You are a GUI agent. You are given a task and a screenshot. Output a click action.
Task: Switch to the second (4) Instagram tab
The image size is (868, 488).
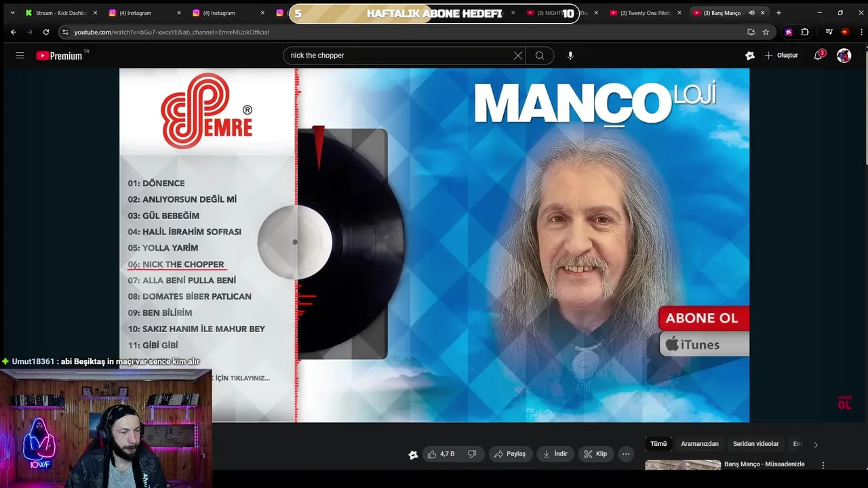(x=228, y=13)
